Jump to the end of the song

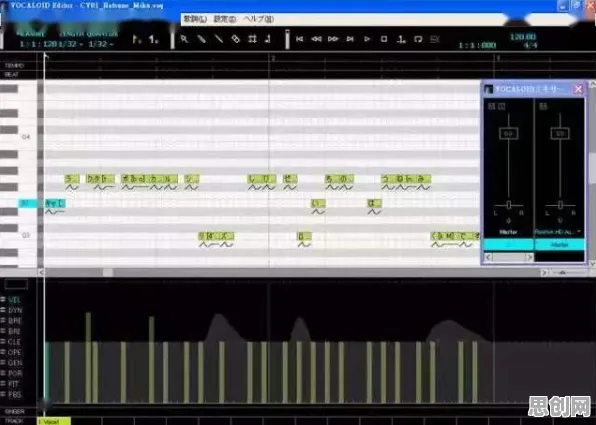[350, 39]
